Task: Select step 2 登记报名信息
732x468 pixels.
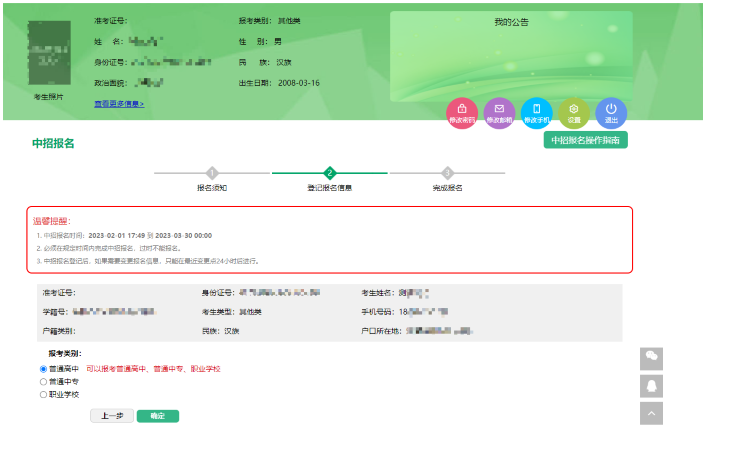Action: tap(330, 173)
